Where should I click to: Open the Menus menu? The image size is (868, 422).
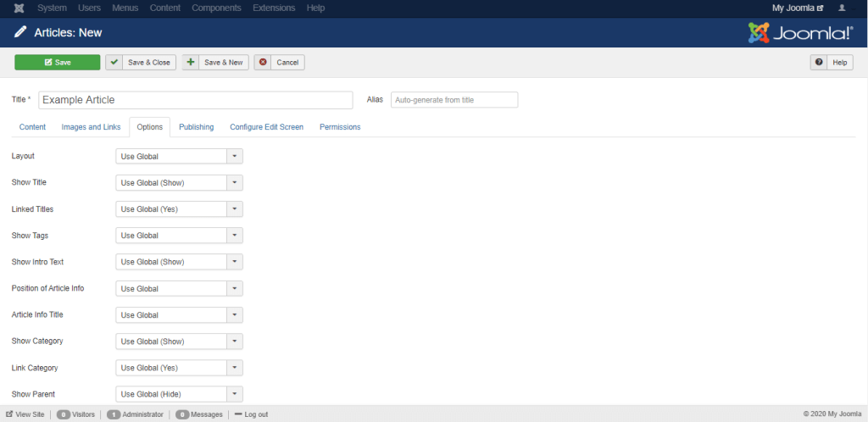click(x=125, y=8)
